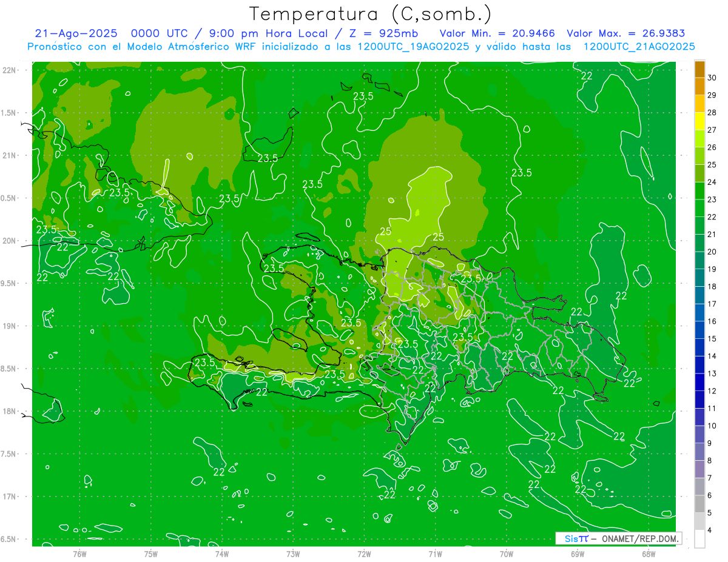Click the legend value "20"

712,252
